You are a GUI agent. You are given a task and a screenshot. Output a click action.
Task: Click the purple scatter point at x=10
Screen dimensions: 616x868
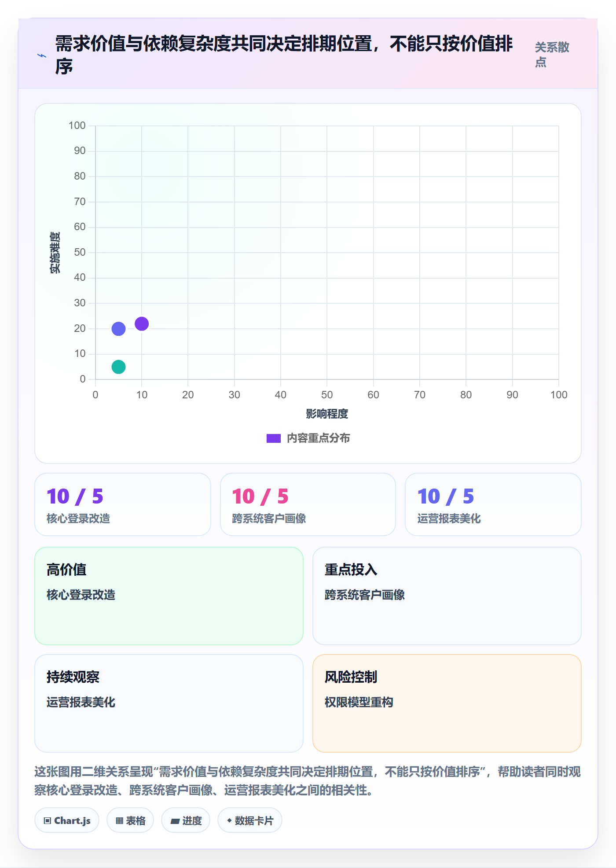[x=142, y=324]
